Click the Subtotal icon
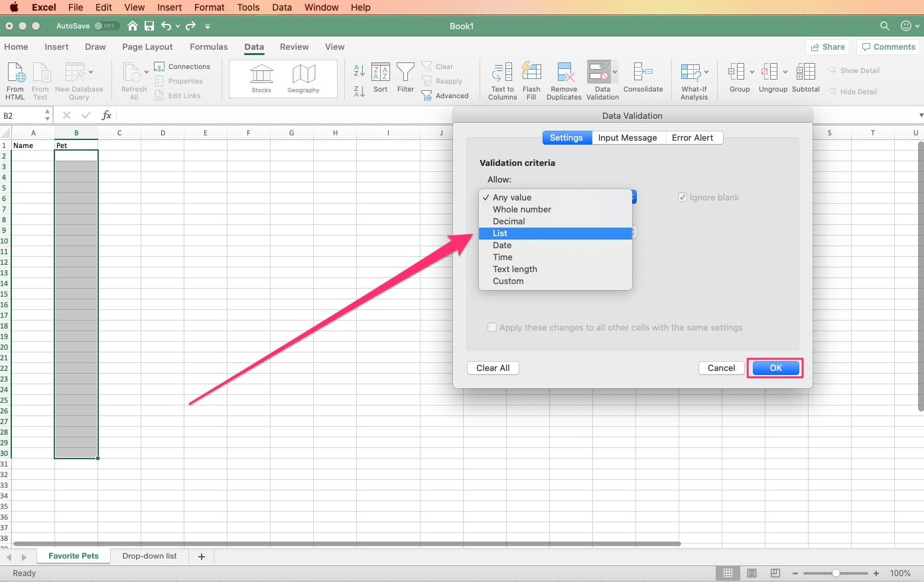This screenshot has height=582, width=924. tap(805, 72)
